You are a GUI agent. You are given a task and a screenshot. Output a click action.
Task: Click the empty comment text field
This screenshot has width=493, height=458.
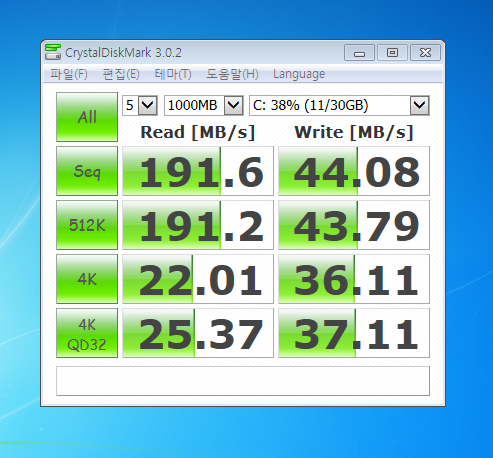click(x=243, y=381)
